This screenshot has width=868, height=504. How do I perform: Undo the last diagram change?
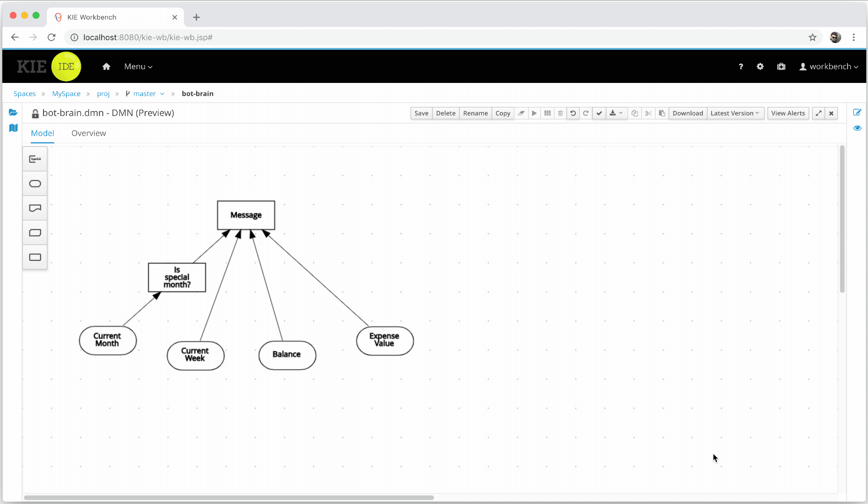tap(573, 113)
